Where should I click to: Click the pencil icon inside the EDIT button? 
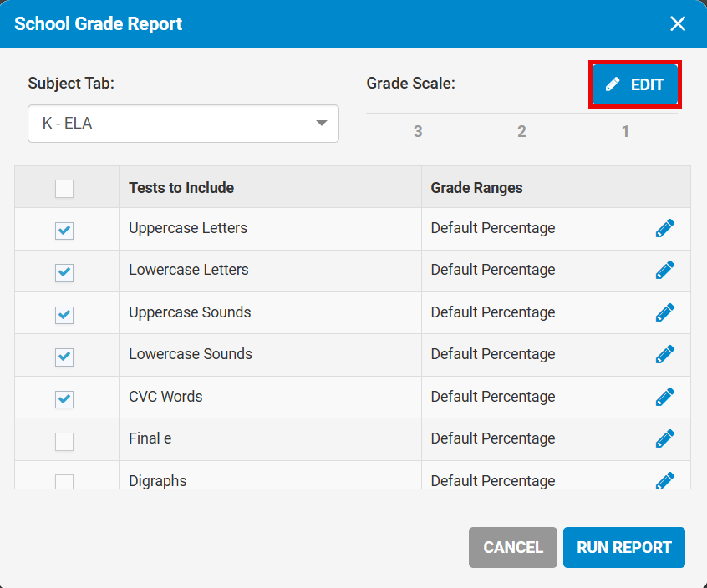click(x=613, y=84)
